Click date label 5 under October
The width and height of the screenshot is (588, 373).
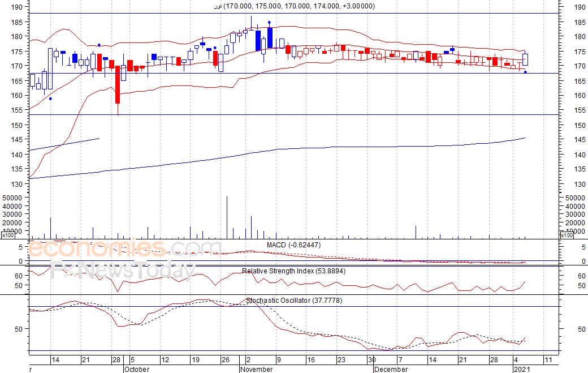[x=132, y=360]
